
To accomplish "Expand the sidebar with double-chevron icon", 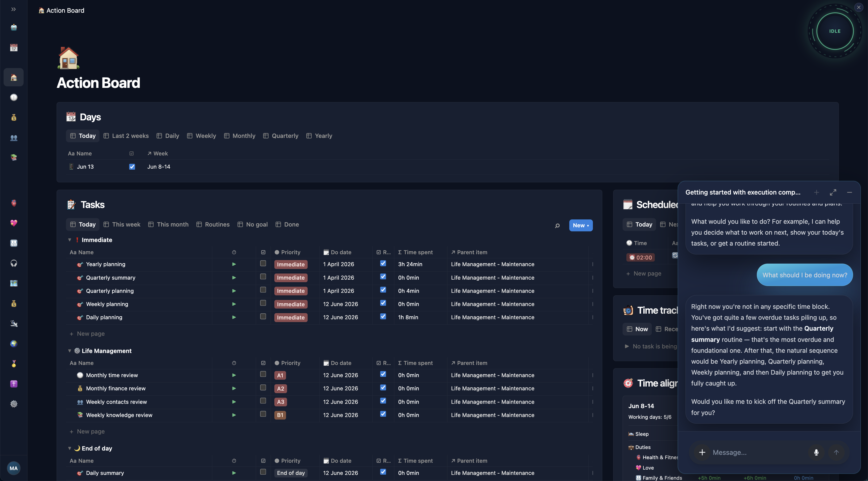I will tap(13, 9).
